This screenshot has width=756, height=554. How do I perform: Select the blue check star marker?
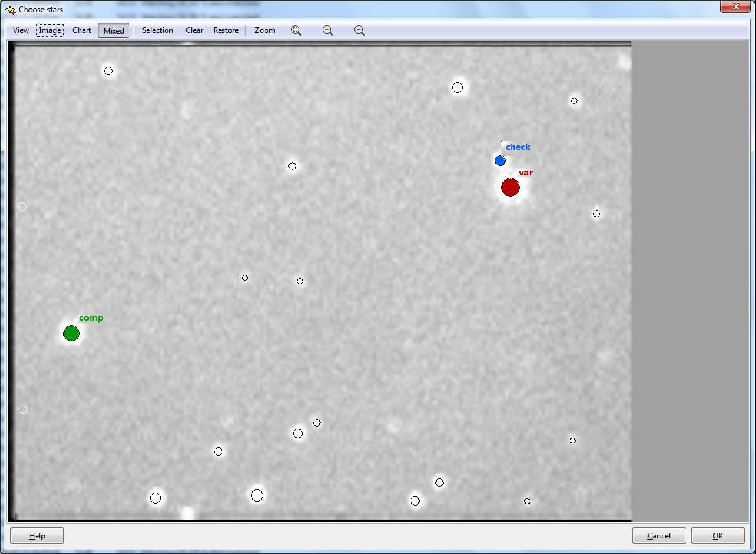(500, 161)
